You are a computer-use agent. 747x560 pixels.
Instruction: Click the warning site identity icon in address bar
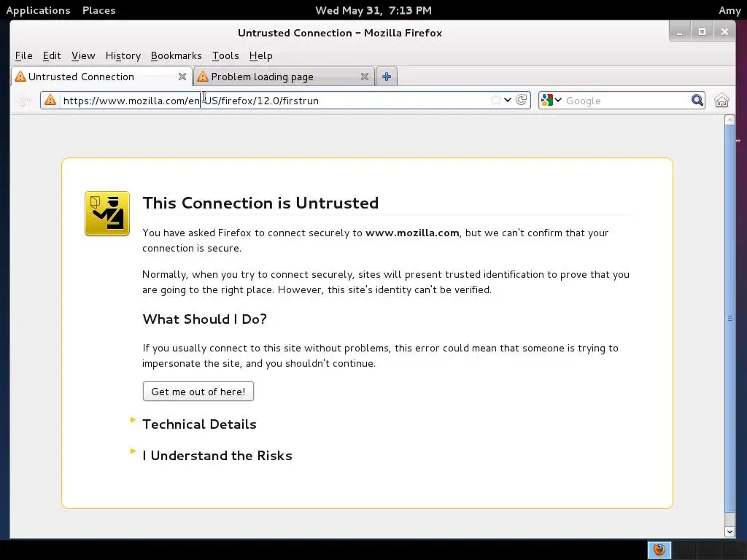point(50,101)
